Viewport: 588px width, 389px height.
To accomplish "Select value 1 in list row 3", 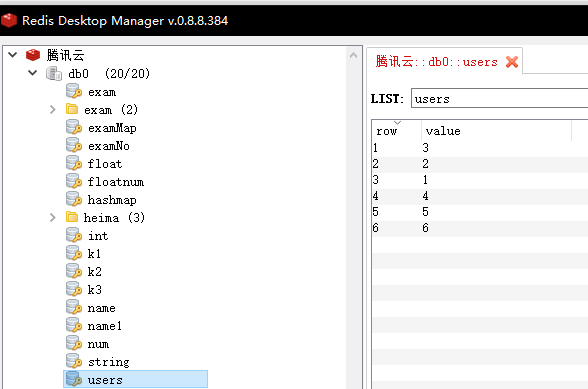I will 425,180.
